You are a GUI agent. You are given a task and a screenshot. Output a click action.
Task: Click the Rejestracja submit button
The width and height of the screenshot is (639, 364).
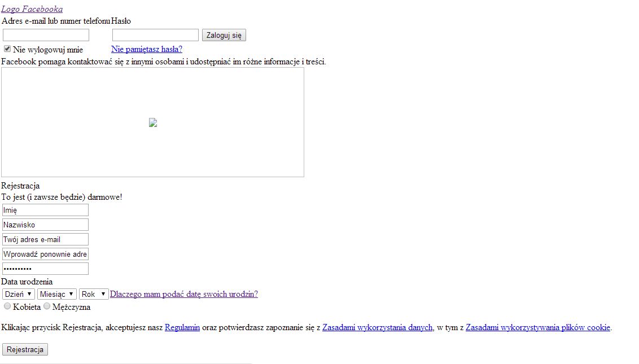pyautogui.click(x=25, y=349)
